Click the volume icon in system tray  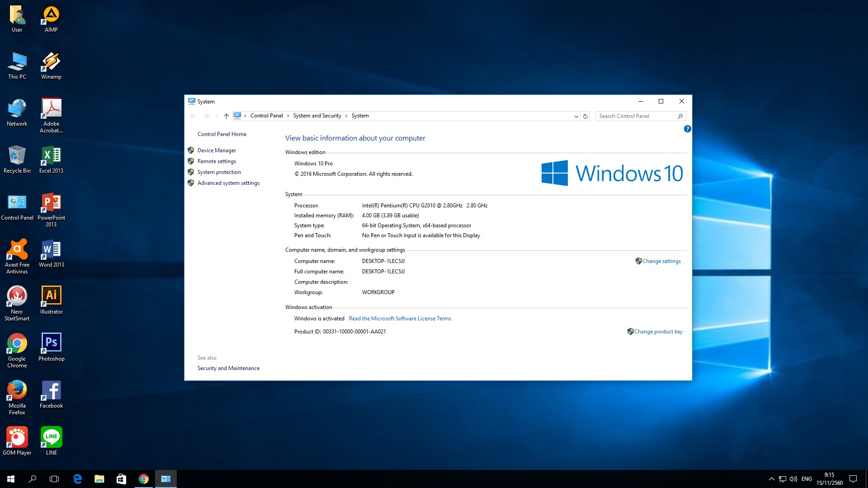793,479
